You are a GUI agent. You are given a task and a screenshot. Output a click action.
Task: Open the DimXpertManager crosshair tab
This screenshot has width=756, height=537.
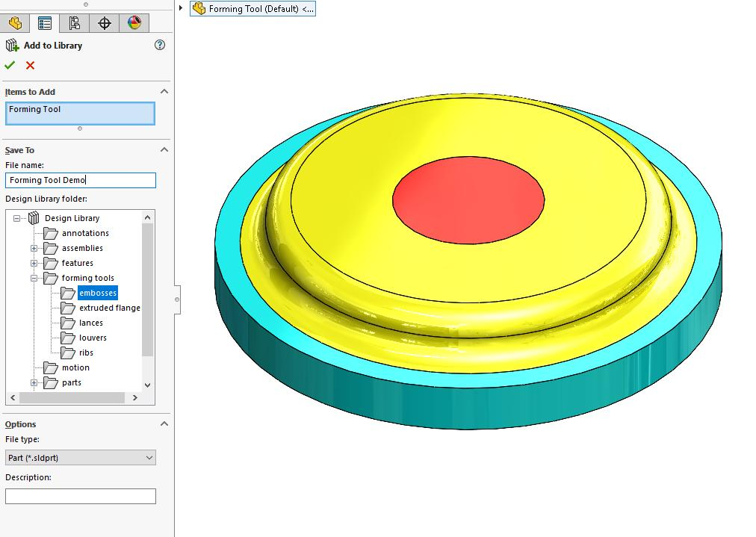105,23
